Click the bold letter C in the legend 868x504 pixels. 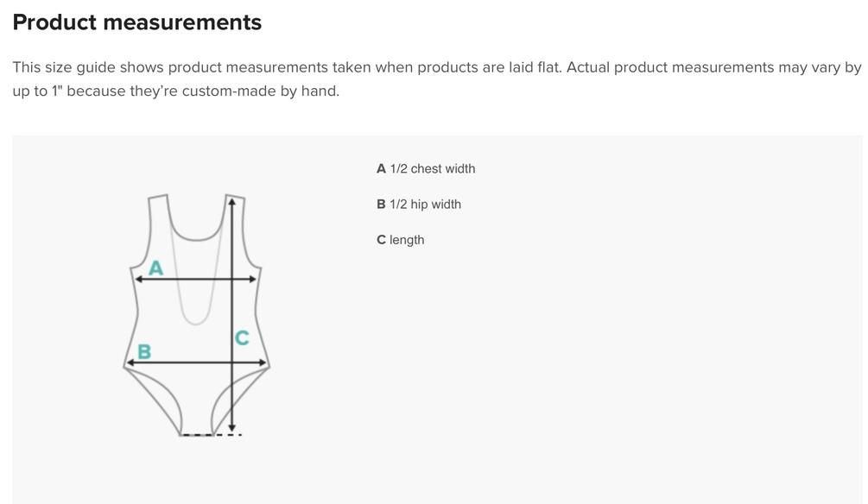pos(381,240)
